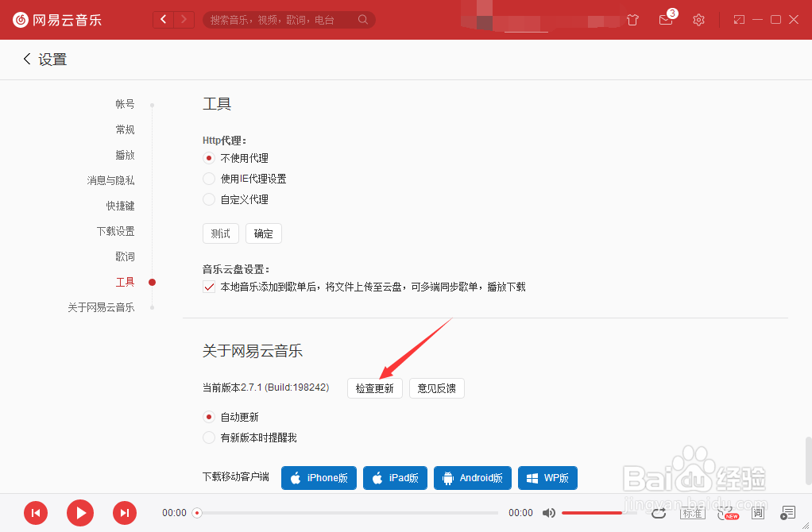Click the 检查更新 button
The height and width of the screenshot is (532, 812).
(x=375, y=388)
